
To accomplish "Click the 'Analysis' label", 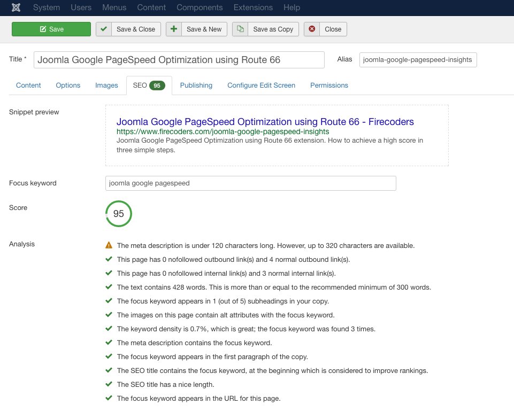I will pos(22,244).
